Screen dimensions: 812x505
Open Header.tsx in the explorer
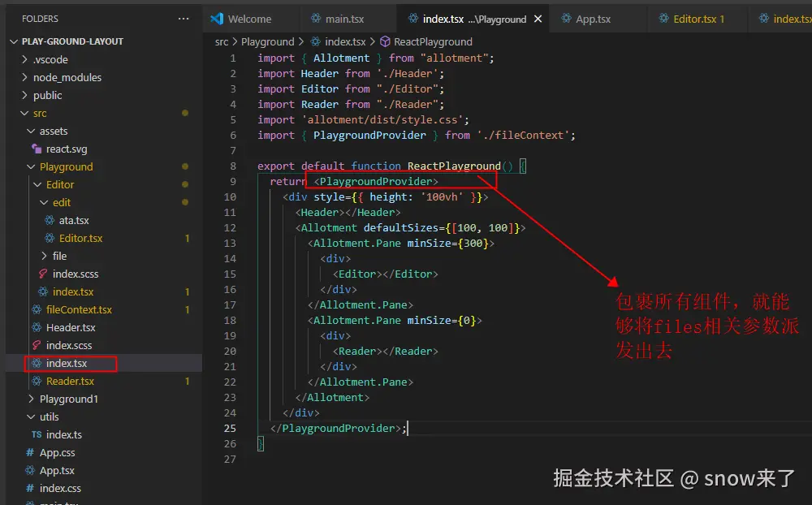(71, 327)
